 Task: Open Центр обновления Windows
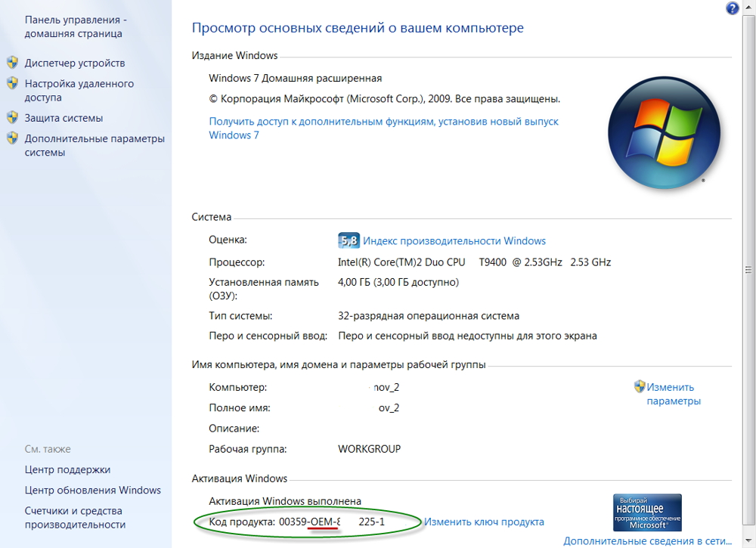93,490
